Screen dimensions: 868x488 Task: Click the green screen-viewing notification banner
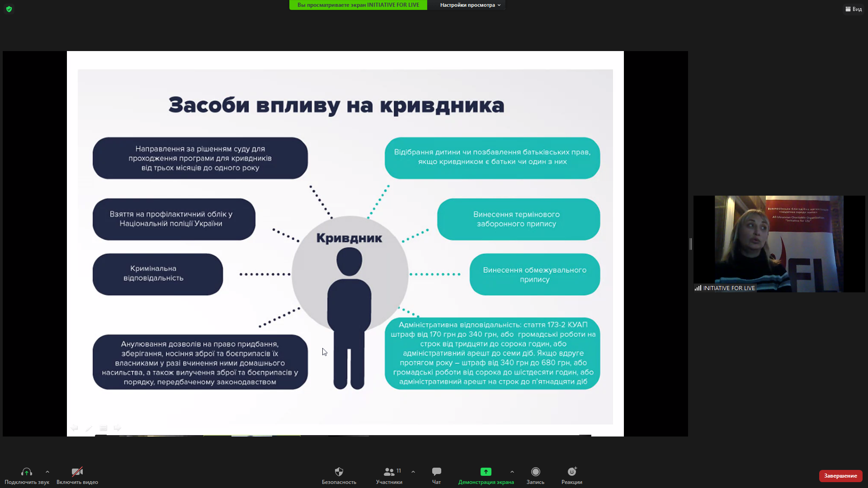tap(358, 5)
